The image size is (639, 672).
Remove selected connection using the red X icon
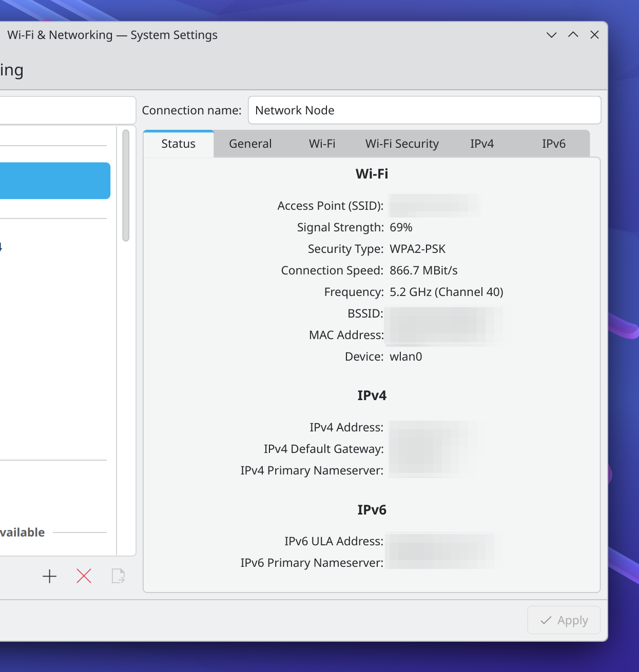[x=84, y=576]
